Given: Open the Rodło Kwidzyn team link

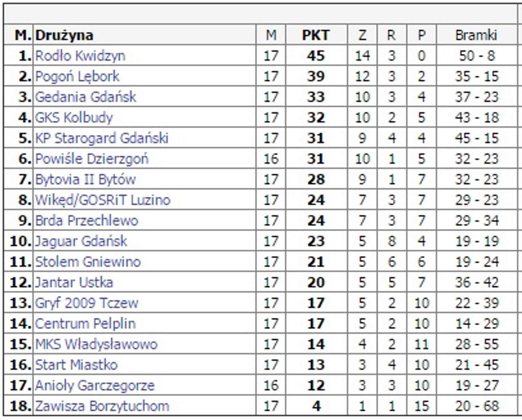Looking at the screenshot, I should point(80,56).
